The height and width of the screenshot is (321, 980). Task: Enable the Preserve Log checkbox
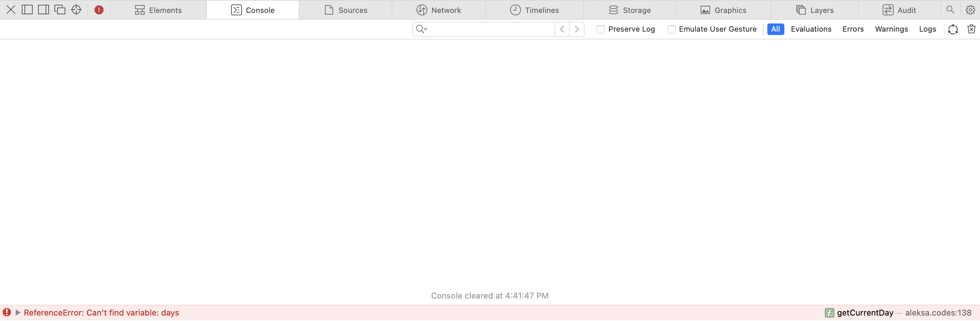pos(601,29)
